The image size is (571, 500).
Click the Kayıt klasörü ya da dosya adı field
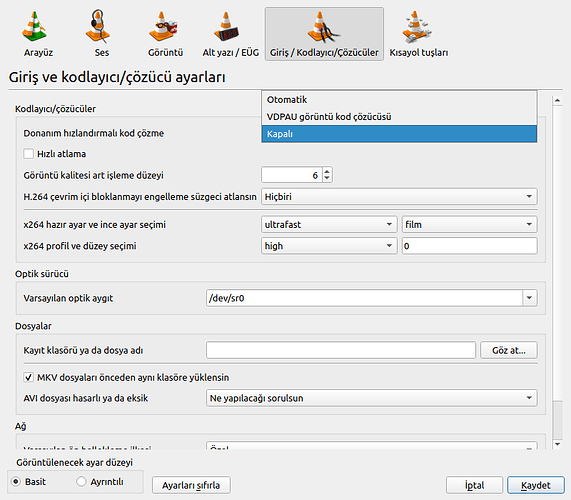341,350
